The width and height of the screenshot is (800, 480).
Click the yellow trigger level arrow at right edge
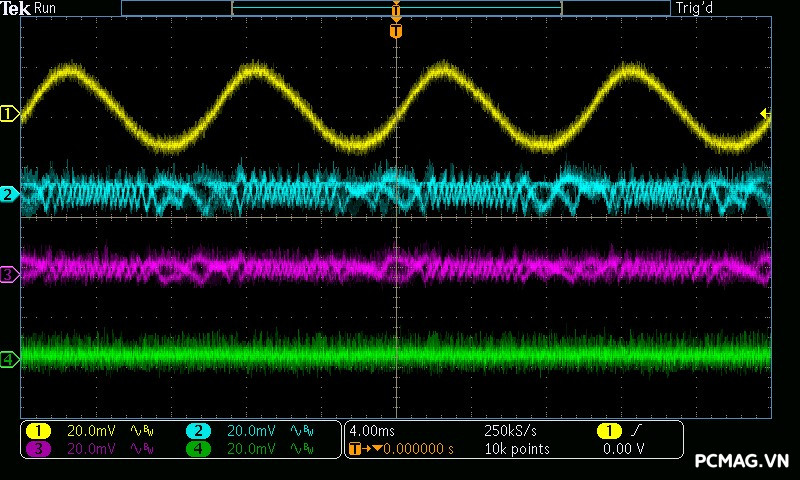[x=765, y=114]
